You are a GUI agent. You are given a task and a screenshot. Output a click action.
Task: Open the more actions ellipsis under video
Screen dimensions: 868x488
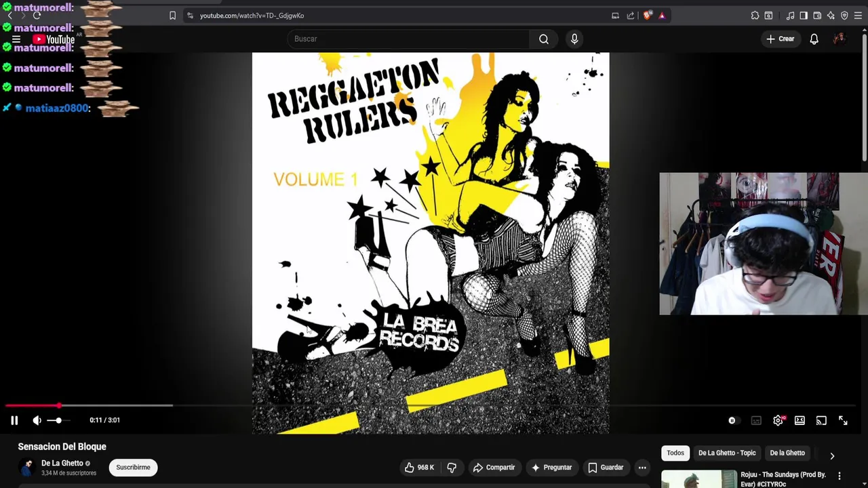point(642,468)
